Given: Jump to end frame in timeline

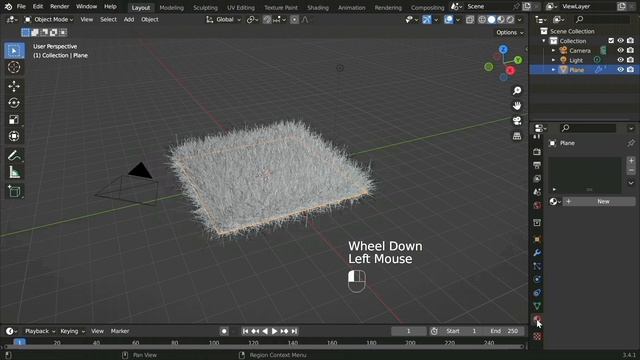Looking at the screenshot, I should coord(294,331).
